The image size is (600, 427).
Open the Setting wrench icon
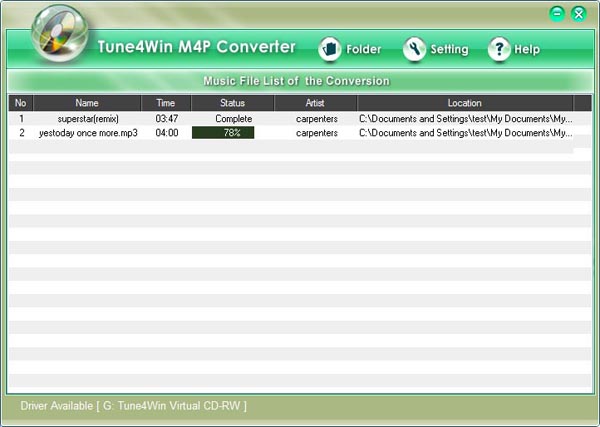(x=414, y=49)
